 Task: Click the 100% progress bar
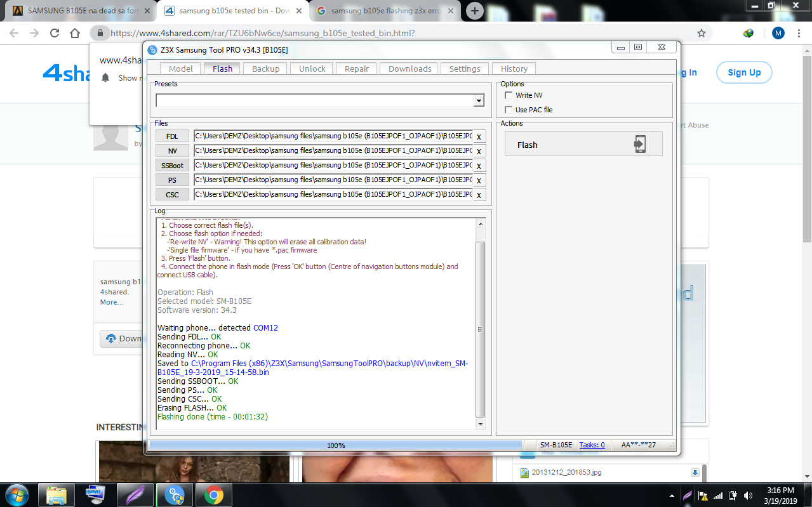(x=335, y=445)
